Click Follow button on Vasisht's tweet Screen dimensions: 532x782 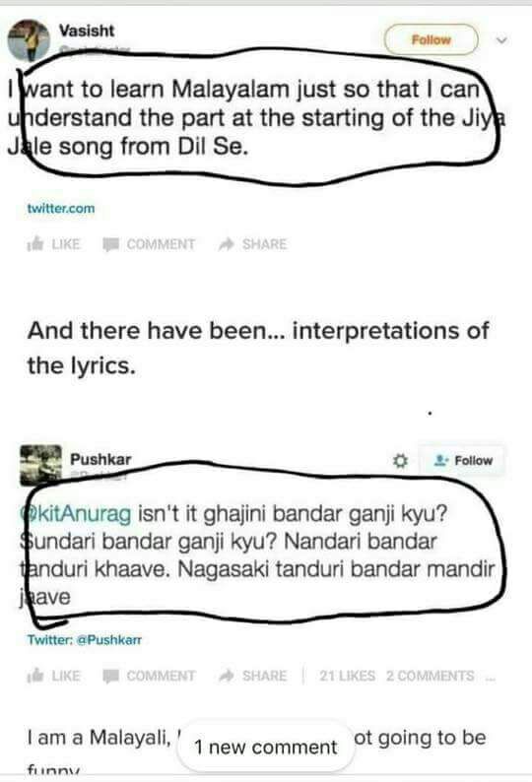pos(431,39)
